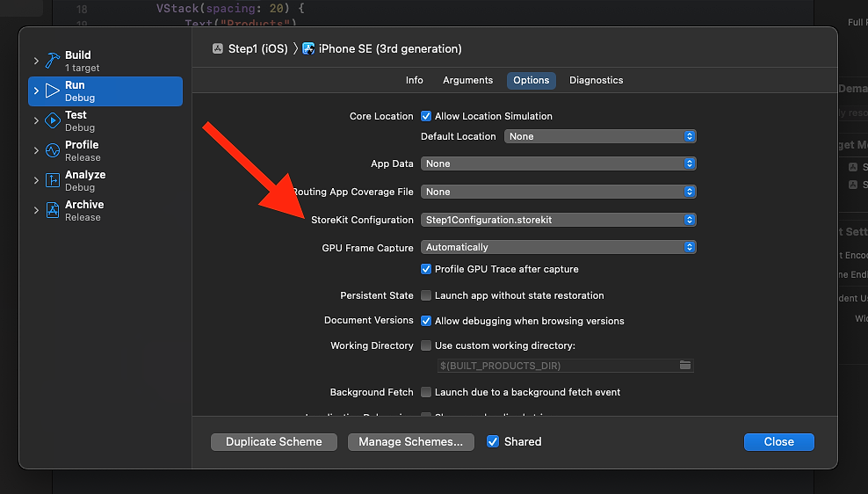Click the Manage Schemes button

[x=411, y=442]
